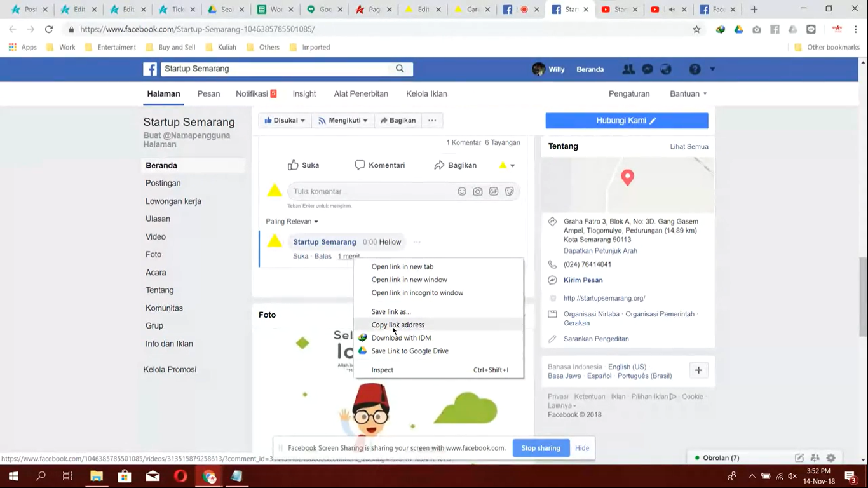The height and width of the screenshot is (488, 868).
Task: Click the Google Drive extension icon
Action: (x=738, y=29)
